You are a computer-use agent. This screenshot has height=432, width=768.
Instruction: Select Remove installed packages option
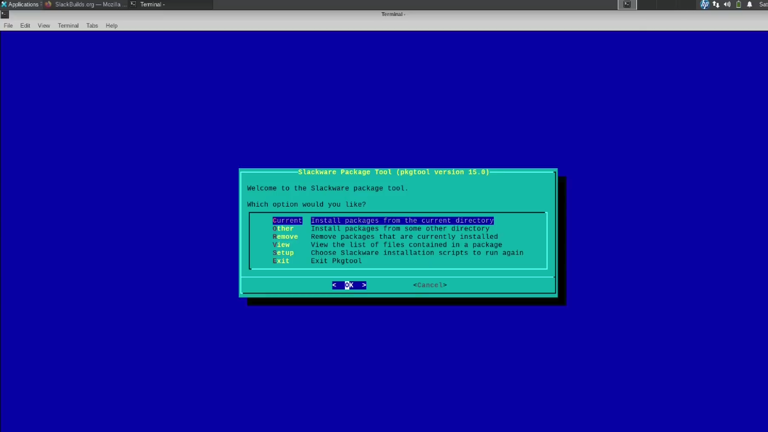385,237
